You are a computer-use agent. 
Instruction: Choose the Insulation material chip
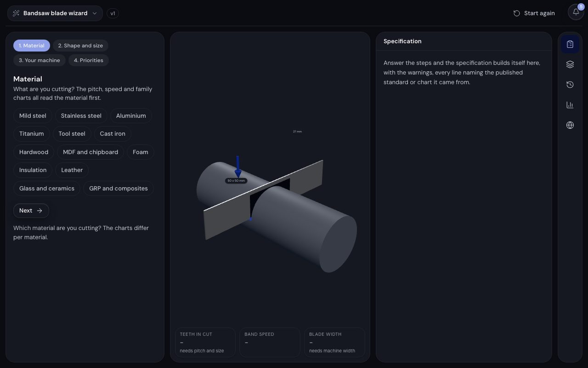33,170
